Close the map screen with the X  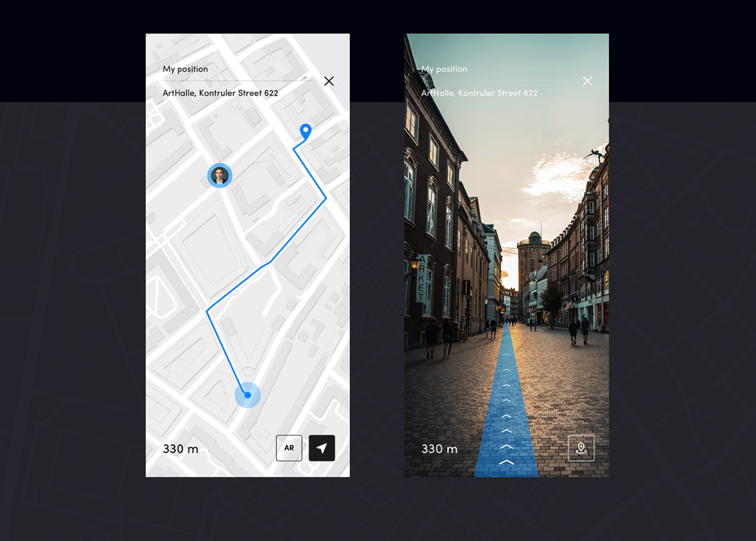pyautogui.click(x=329, y=81)
